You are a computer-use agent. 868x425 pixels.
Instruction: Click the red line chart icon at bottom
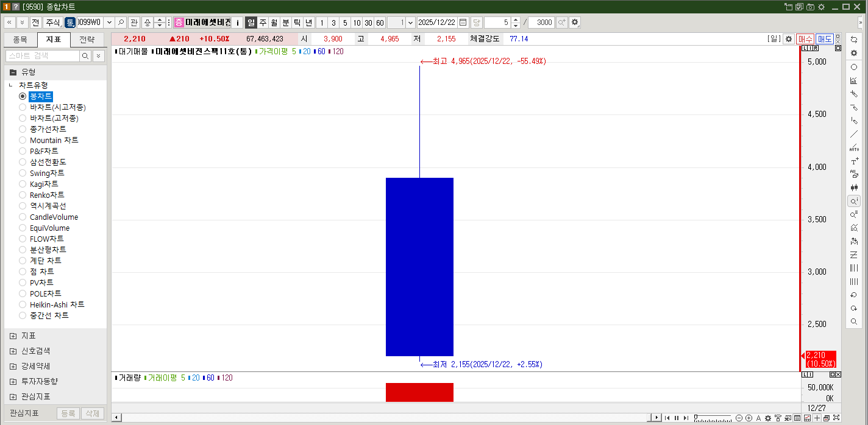[807, 418]
